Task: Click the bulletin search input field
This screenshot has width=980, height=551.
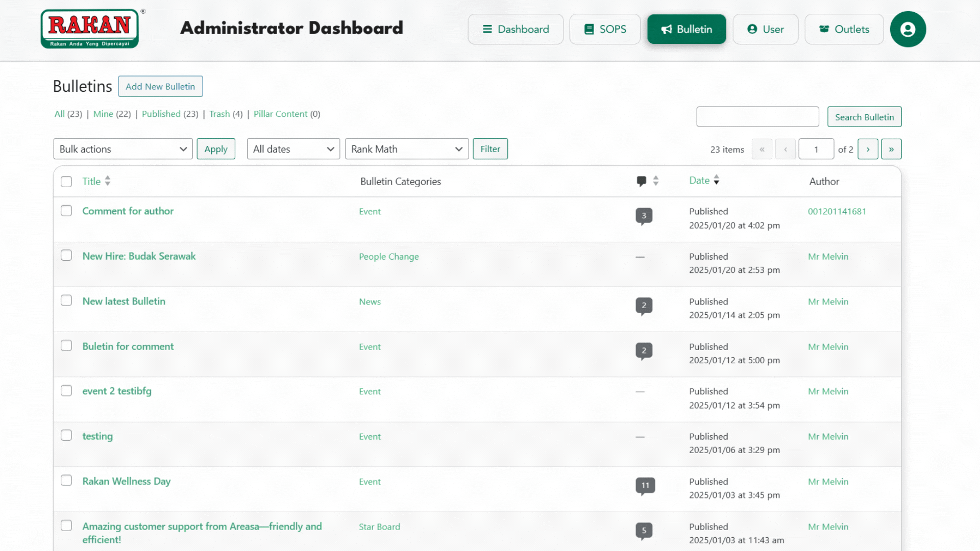Action: click(x=757, y=117)
